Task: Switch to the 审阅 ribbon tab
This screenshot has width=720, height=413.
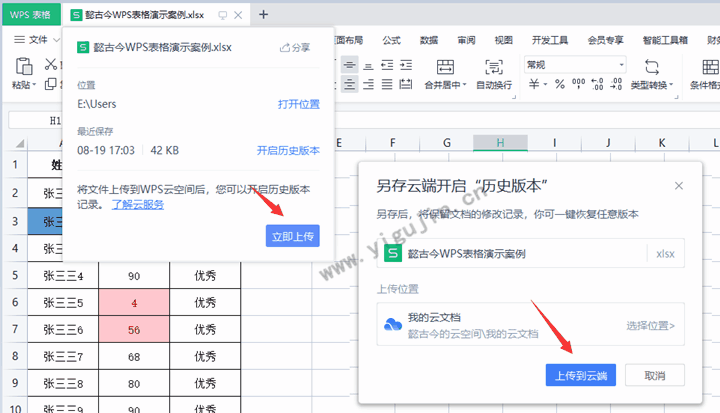Action: 466,40
